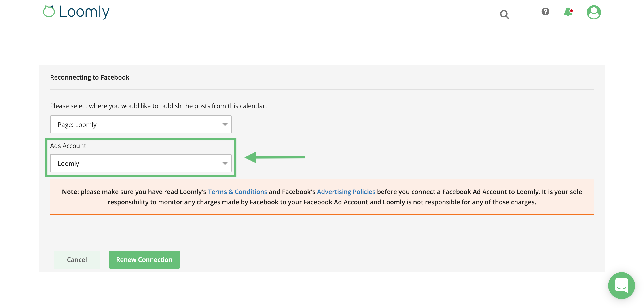
Task: Click the Ads Account label
Action: point(68,146)
